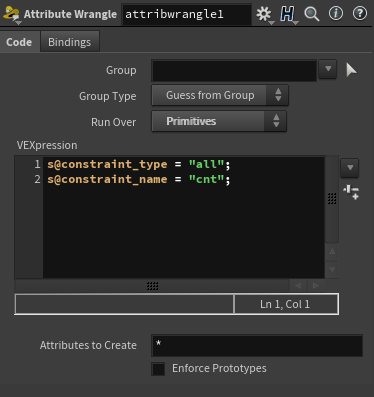
Task: Click the node name field attribwrangle1
Action: [187, 14]
